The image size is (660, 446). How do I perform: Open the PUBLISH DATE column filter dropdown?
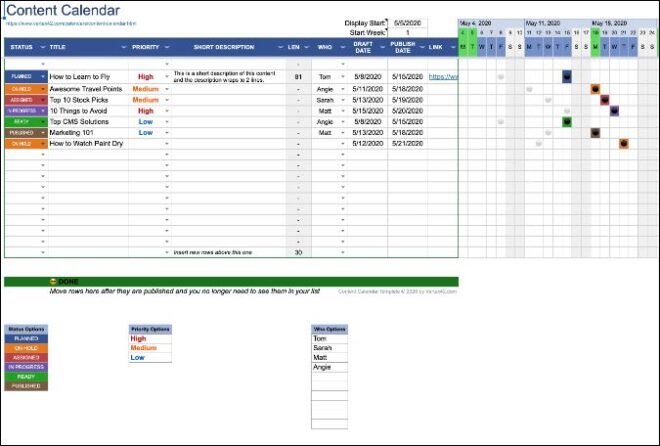coord(422,47)
